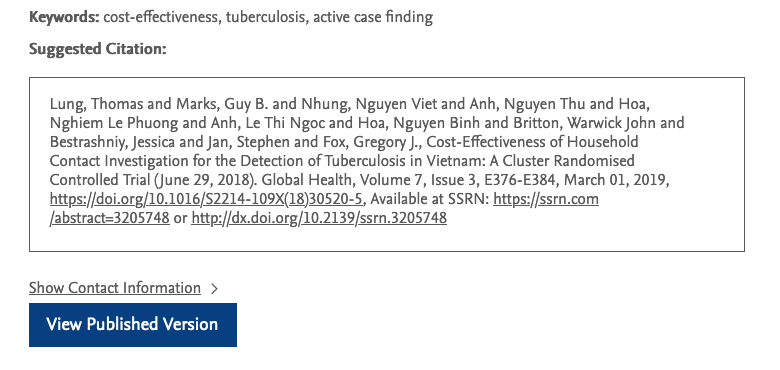Open the Show Contact Information link
This screenshot has height=370, width=780.
coord(115,288)
